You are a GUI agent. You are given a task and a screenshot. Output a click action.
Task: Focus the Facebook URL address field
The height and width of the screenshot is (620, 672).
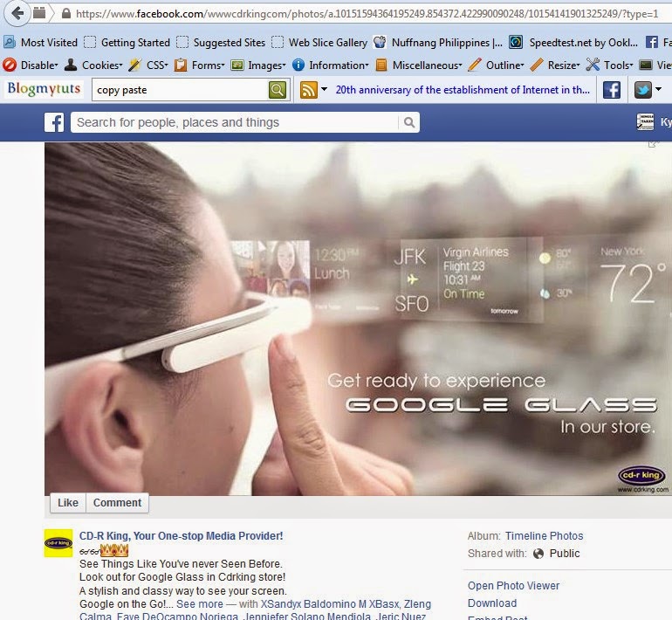pos(367,14)
